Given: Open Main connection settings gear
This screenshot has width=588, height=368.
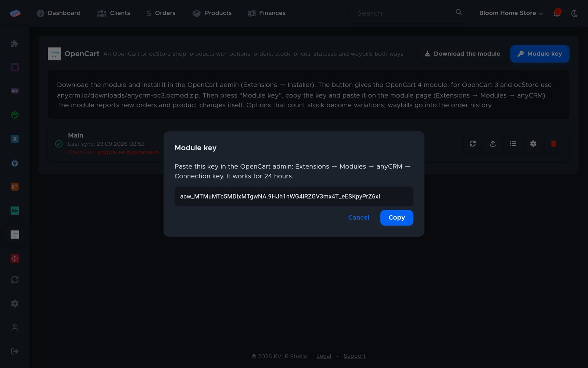Looking at the screenshot, I should coord(533,144).
